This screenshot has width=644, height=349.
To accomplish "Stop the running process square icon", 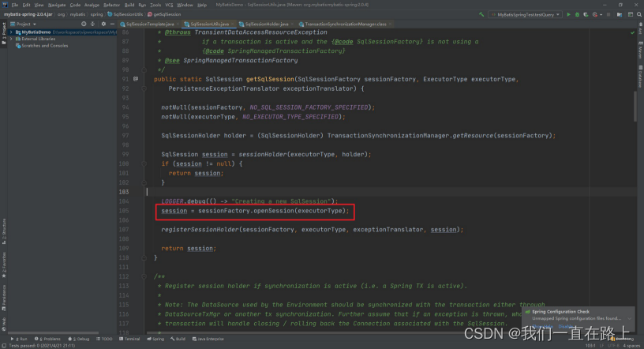I will pyautogui.click(x=608, y=14).
